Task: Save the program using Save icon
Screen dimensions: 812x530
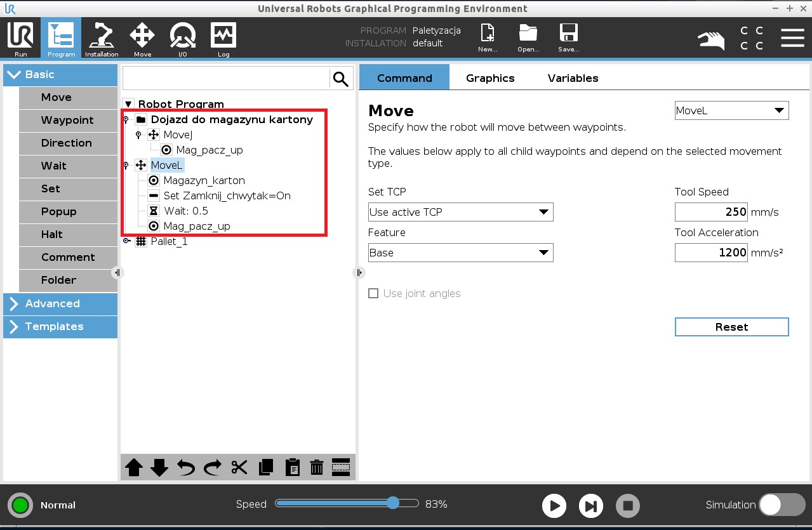Action: (568, 39)
